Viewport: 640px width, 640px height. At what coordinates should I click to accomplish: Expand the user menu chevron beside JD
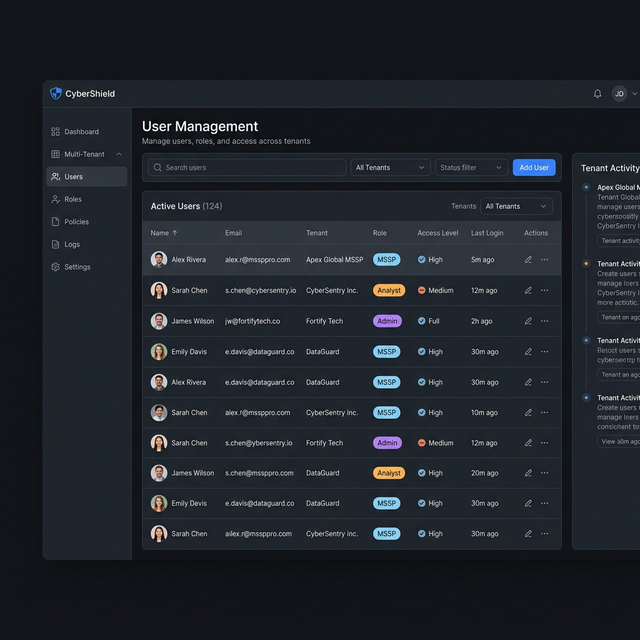point(635,94)
